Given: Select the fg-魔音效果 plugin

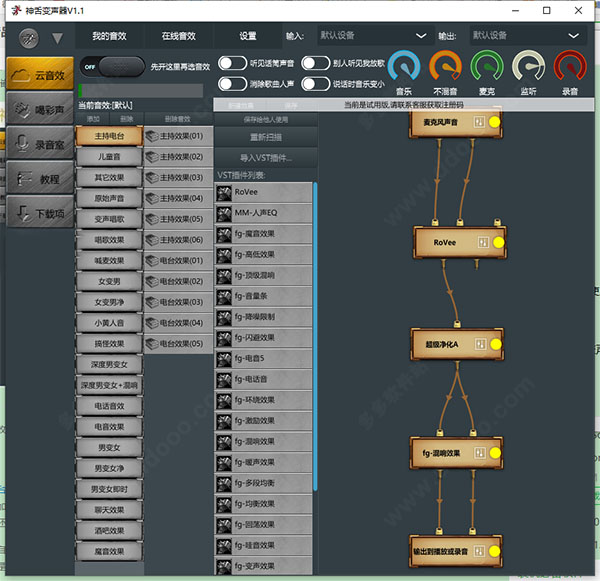Looking at the screenshot, I should [264, 234].
